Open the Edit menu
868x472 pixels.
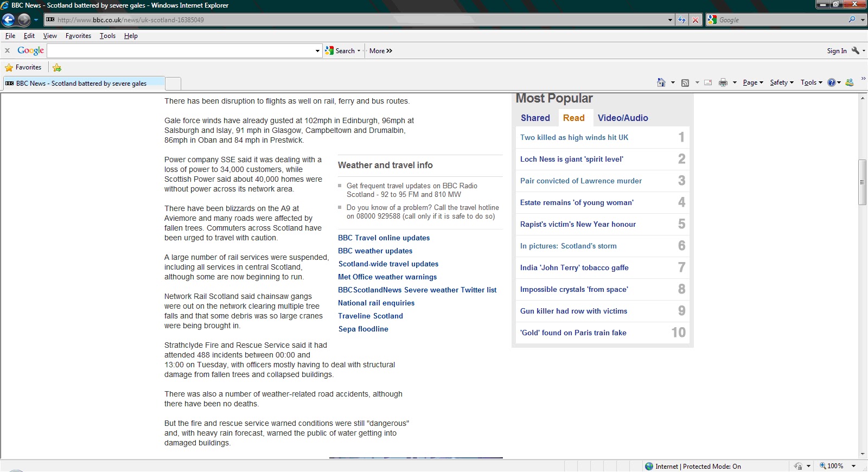[29, 36]
